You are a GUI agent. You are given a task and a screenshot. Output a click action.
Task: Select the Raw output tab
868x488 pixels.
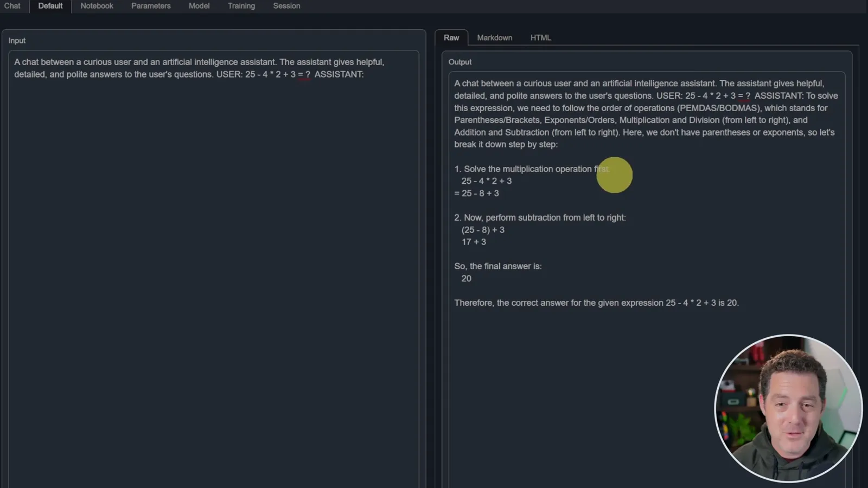click(x=451, y=37)
